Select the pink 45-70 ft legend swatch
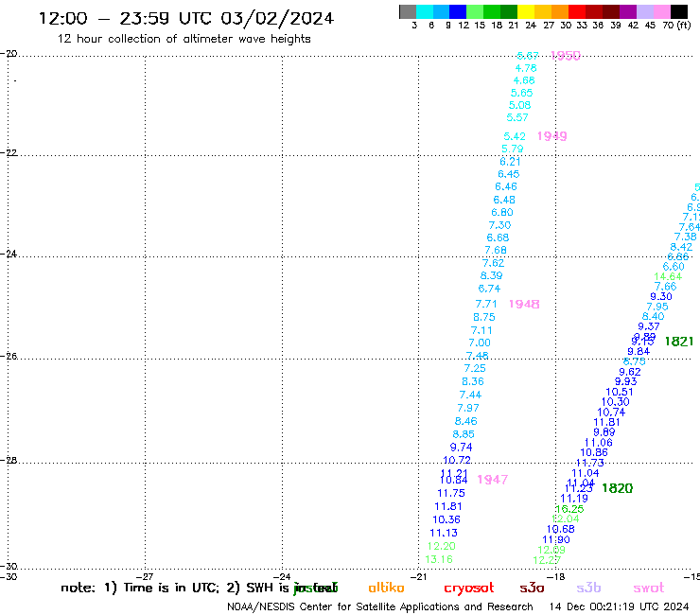Viewport: 700px width, 615px height. 661,11
